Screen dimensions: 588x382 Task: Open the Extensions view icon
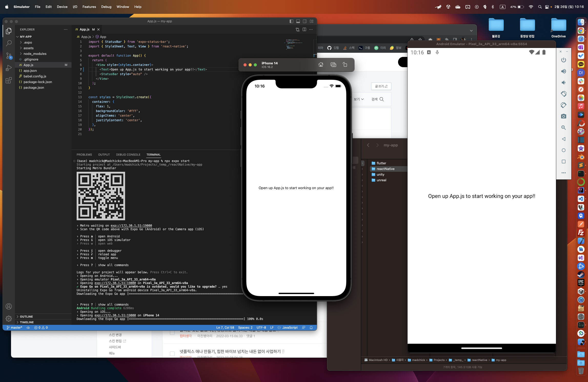9,80
